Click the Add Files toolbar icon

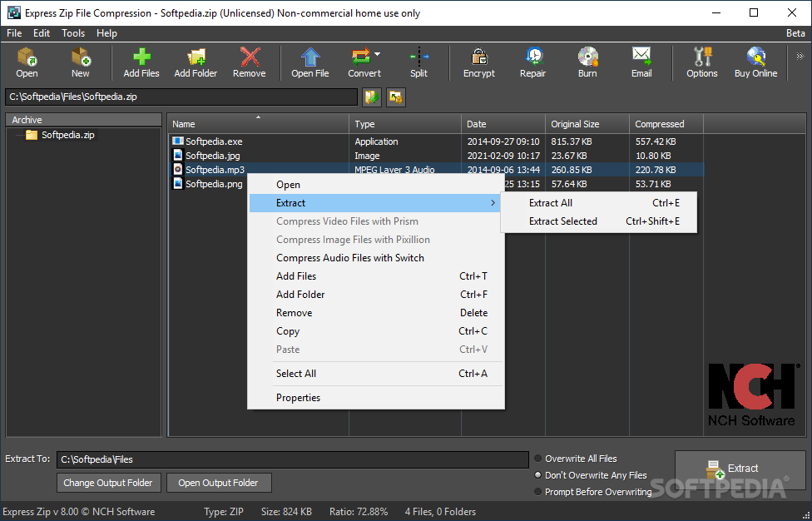[141, 57]
